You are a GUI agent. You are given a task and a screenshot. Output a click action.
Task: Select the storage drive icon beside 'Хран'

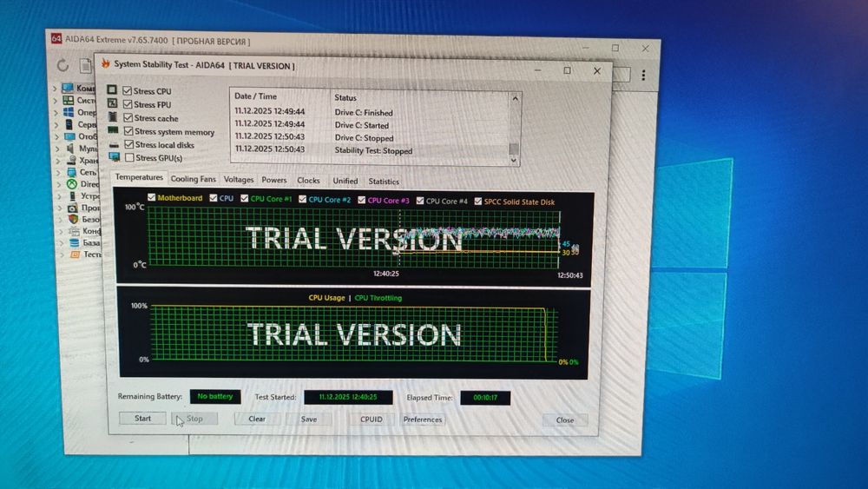click(70, 160)
